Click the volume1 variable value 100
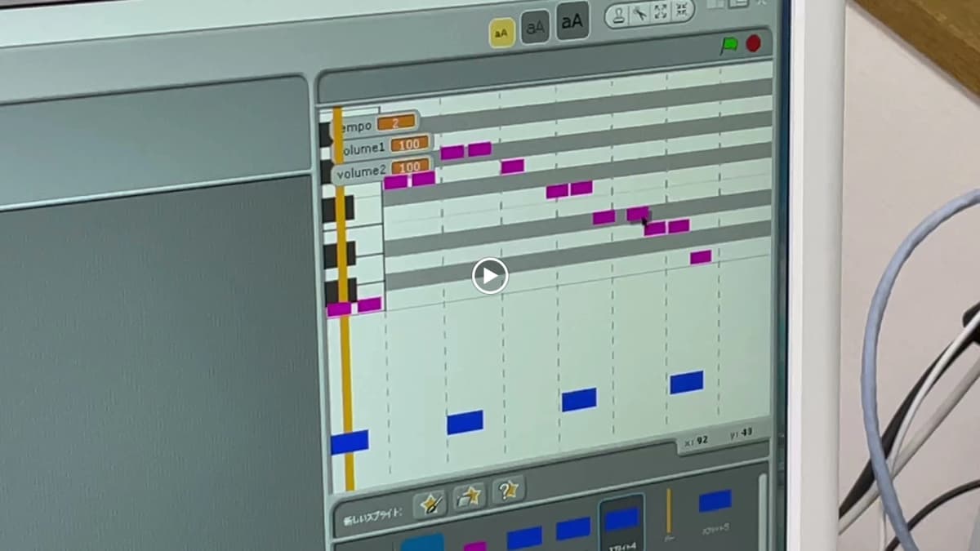The height and width of the screenshot is (551, 980). point(408,144)
